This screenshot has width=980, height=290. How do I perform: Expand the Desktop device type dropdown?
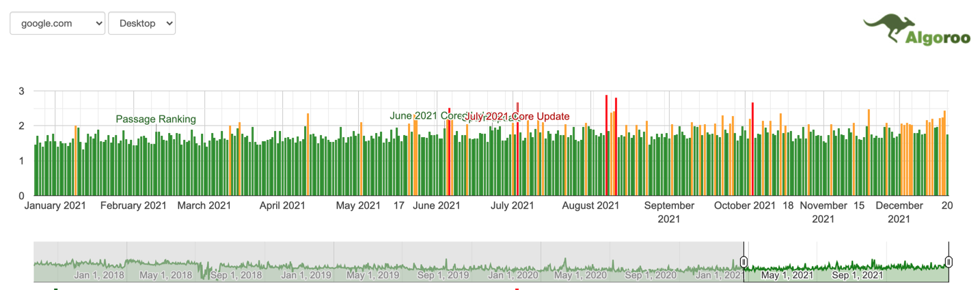[141, 23]
